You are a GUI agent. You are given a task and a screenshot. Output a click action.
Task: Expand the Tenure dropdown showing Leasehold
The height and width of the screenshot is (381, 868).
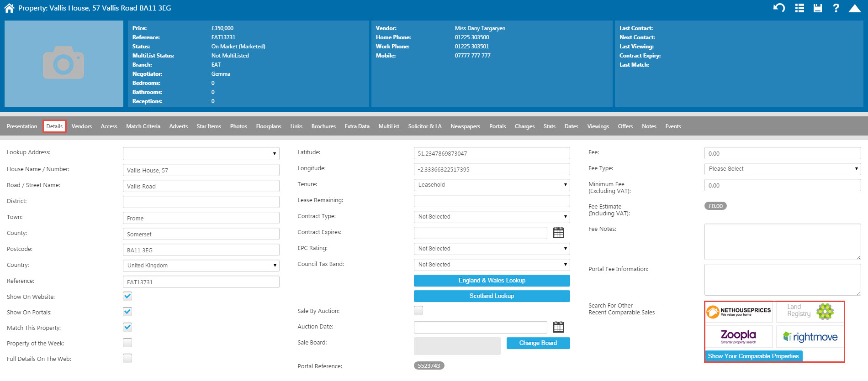coord(492,185)
